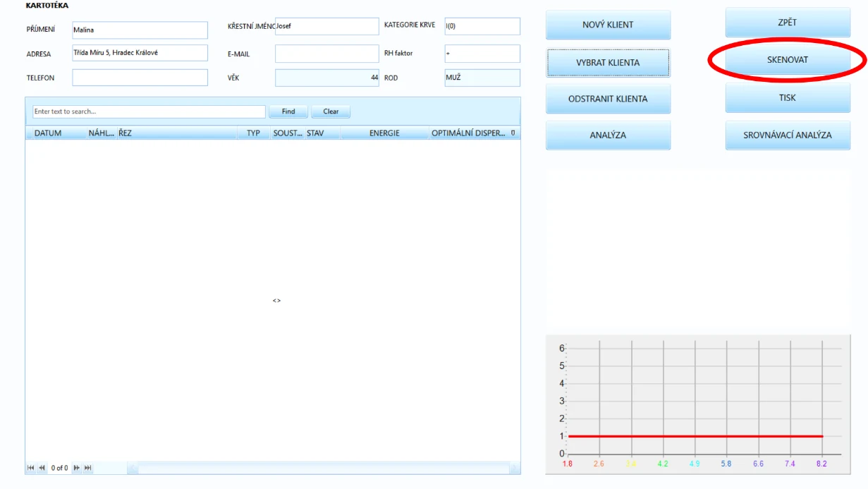Open SROVNÁVACÍ ANALÝZA
Screen dimensions: 868x489
788,135
